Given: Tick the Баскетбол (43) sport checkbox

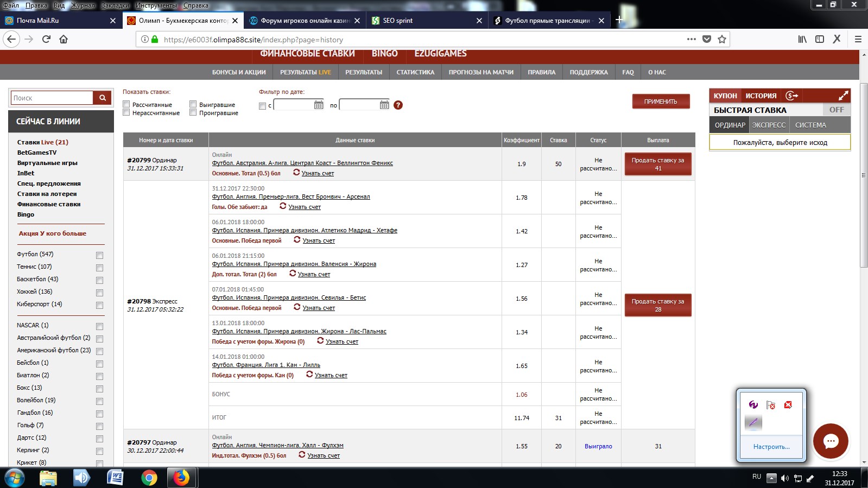Looking at the screenshot, I should [99, 280].
